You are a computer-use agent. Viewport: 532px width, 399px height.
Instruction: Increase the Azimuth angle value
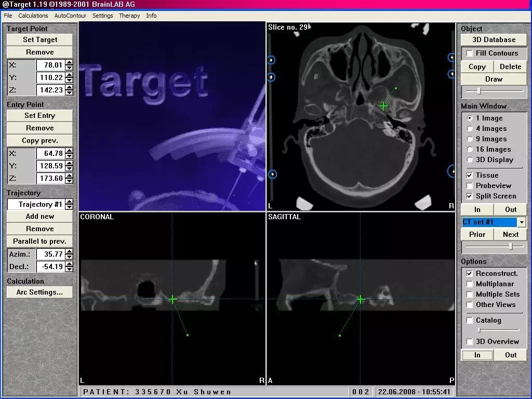coord(69,251)
